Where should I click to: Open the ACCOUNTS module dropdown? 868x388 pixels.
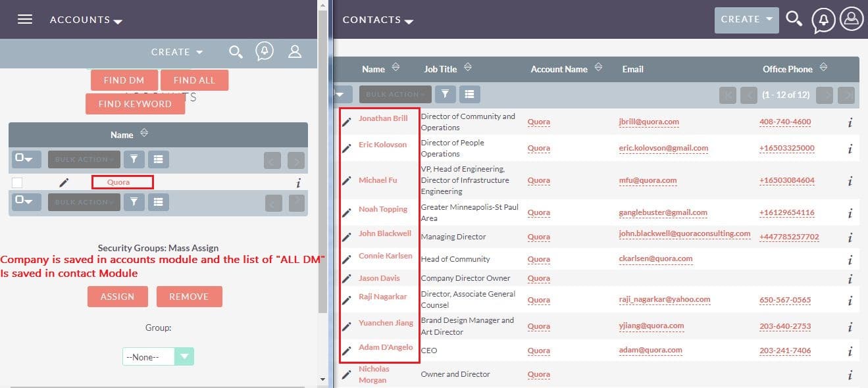pyautogui.click(x=86, y=20)
